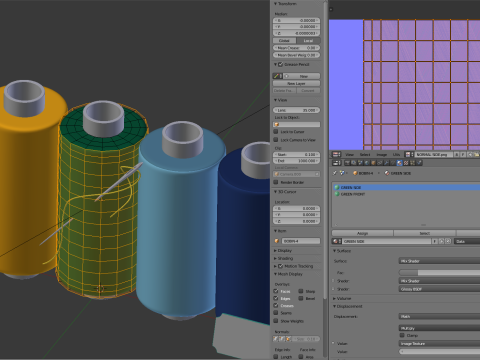This screenshot has height=360, width=480.
Task: Collapse the Surface panel
Action: [x=334, y=251]
